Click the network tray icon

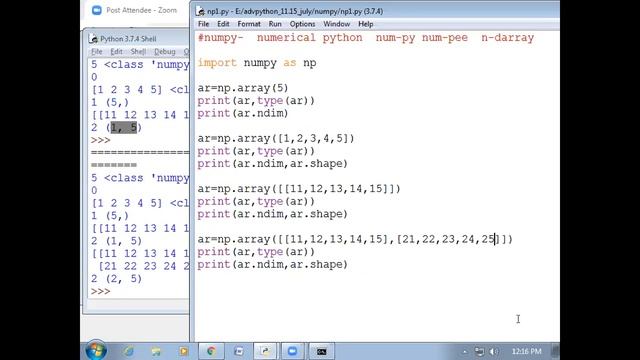coord(479,351)
